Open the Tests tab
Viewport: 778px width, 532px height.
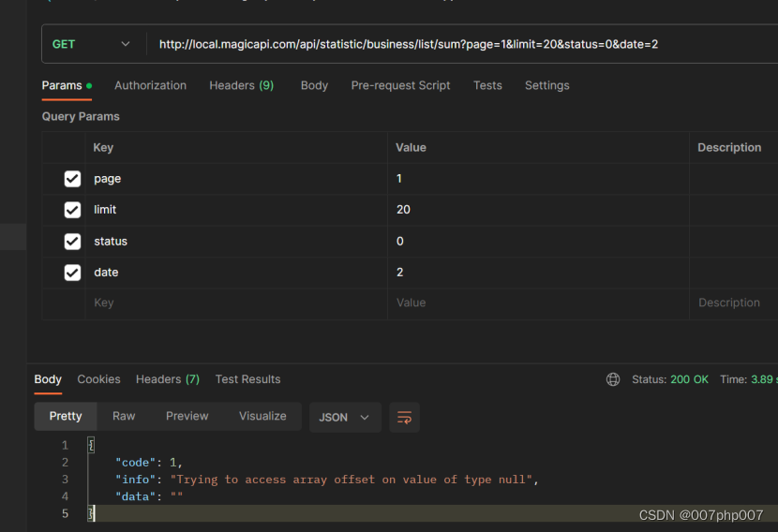tap(487, 85)
